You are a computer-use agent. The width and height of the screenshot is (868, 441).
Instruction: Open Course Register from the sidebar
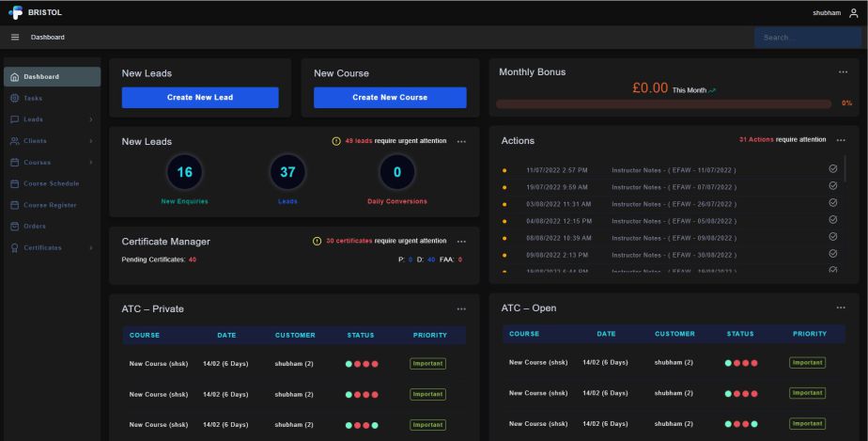point(52,205)
